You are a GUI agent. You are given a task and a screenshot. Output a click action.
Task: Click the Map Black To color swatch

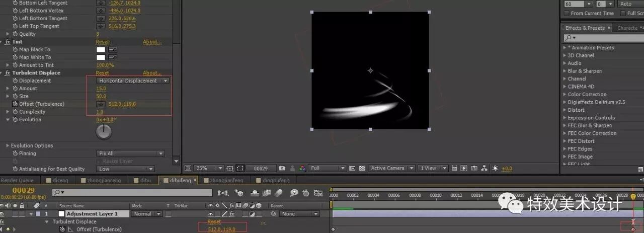coord(101,50)
